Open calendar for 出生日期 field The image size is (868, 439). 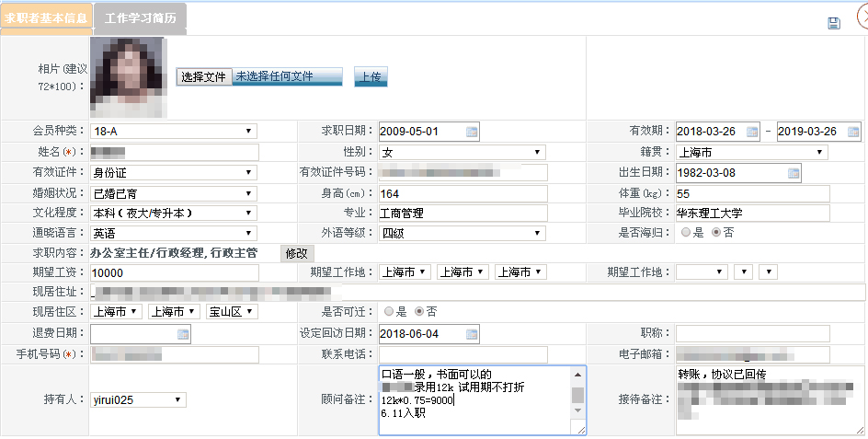794,173
